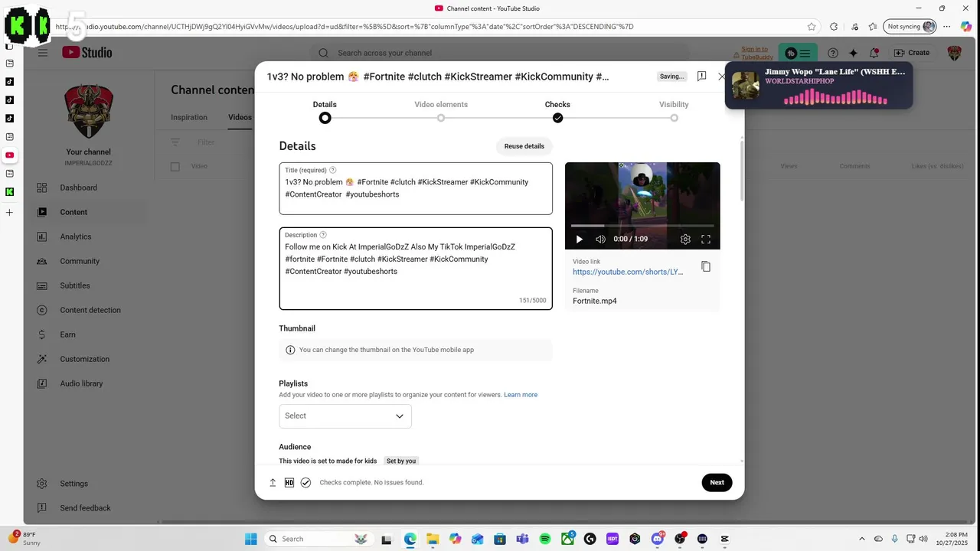The image size is (980, 551).
Task: Mute the video preview volume
Action: pos(601,240)
